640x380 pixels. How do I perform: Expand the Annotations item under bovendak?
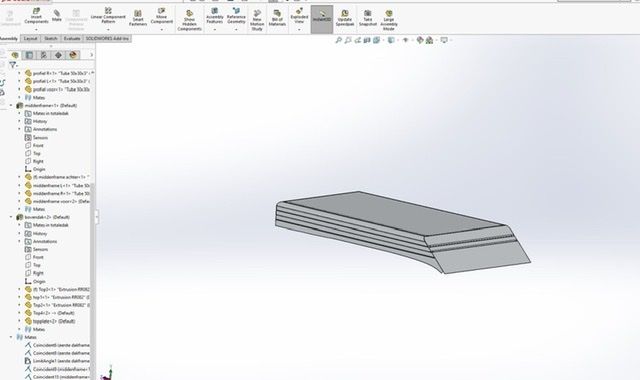[x=19, y=241]
